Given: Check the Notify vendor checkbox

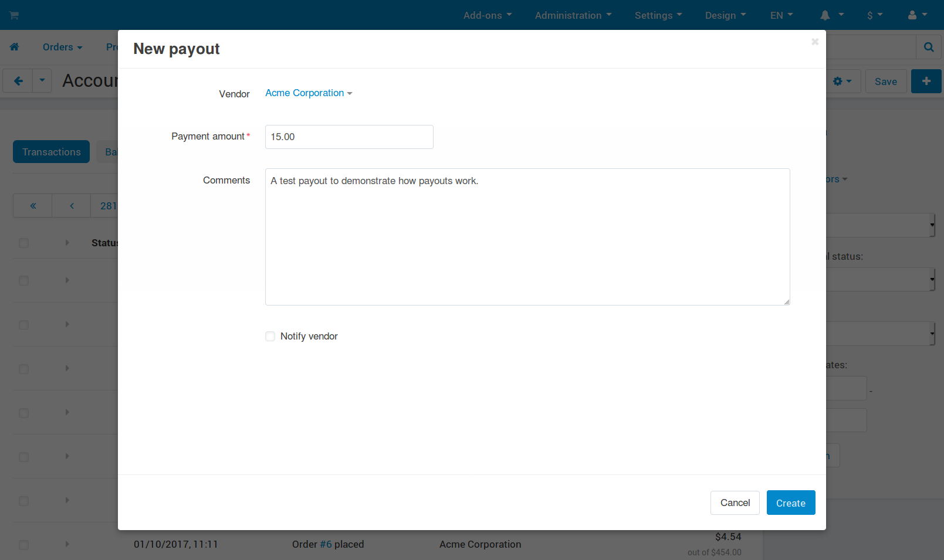Looking at the screenshot, I should [x=270, y=336].
